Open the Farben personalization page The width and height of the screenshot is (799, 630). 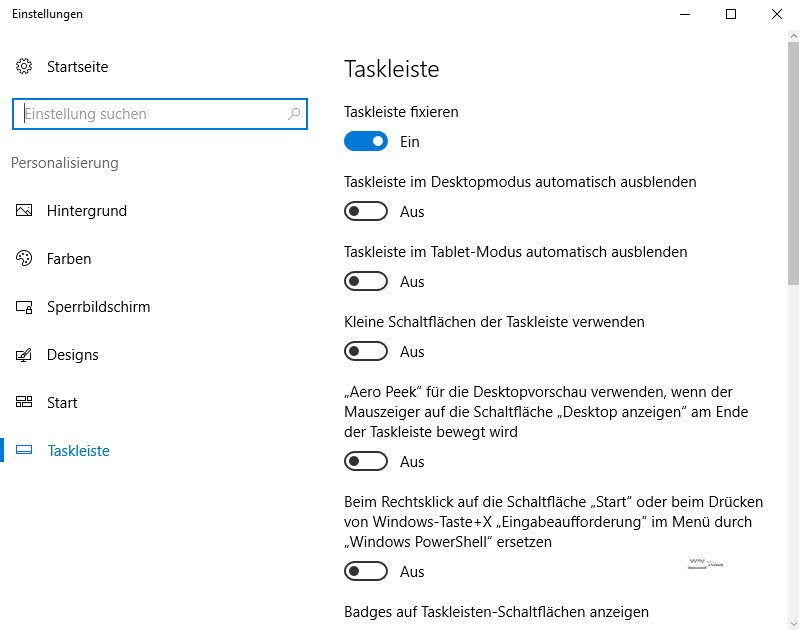(x=69, y=259)
